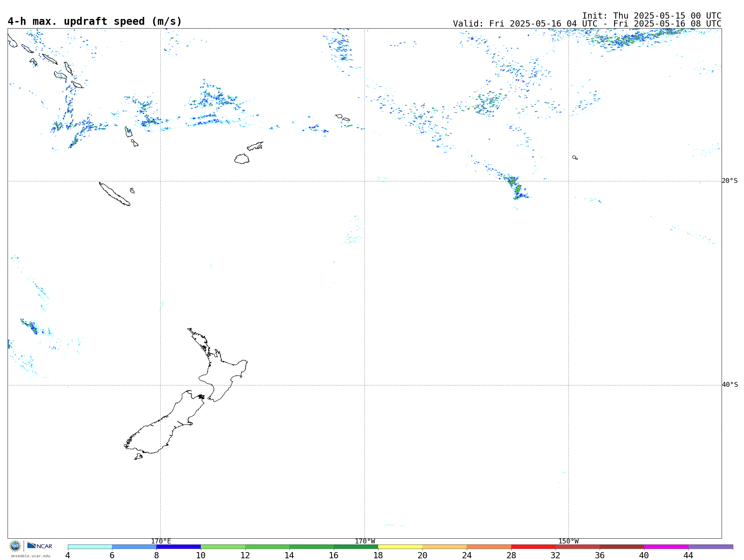This screenshot has height=560, width=744.
Task: Click the purple colorbar segment above 44
Action: (711, 547)
